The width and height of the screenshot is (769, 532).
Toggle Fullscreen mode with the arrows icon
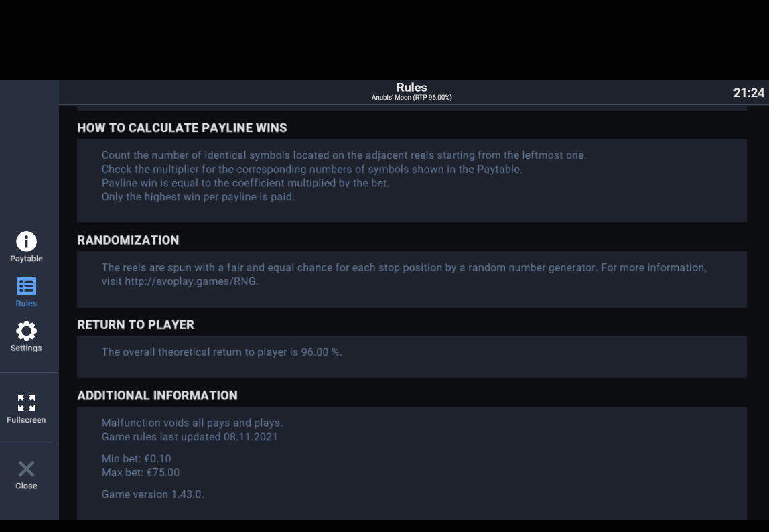(27, 403)
